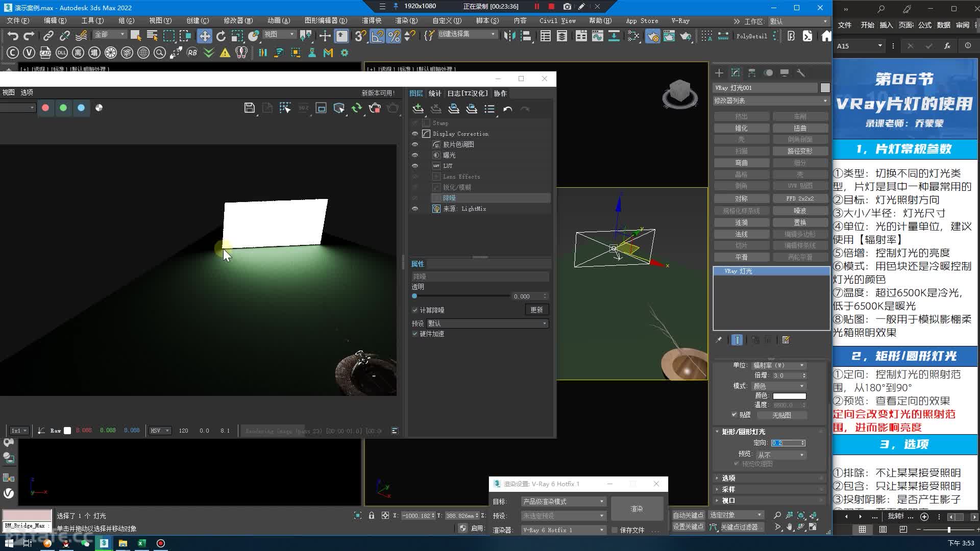Open the 修改器列表 dropdown
This screenshot has height=551, width=980.
pyautogui.click(x=771, y=101)
